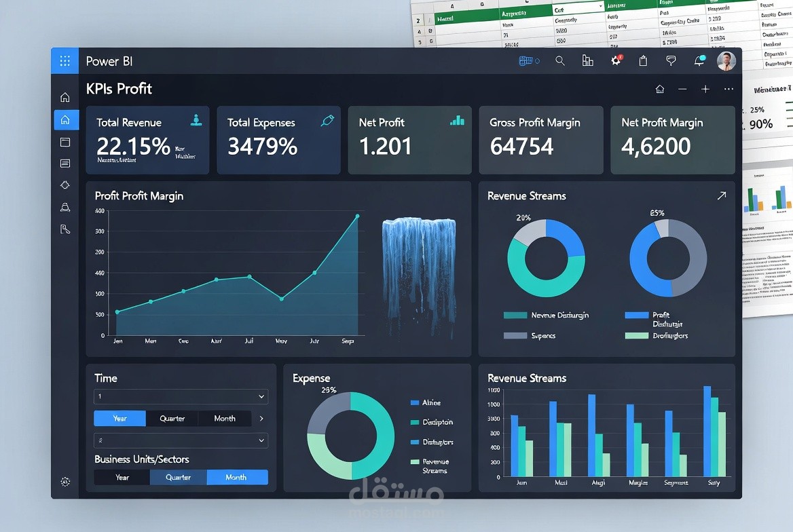Expand Revenue Streams chart with arrow icon
The width and height of the screenshot is (793, 532).
coord(722,195)
